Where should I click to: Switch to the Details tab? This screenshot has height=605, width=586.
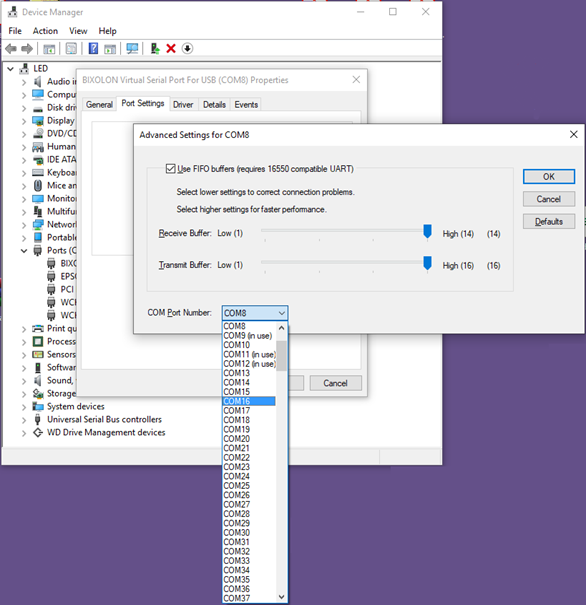(214, 105)
